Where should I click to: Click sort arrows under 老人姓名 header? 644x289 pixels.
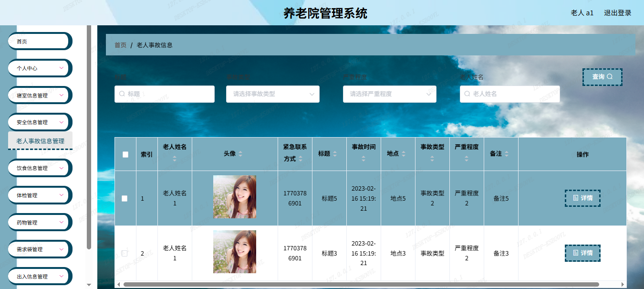[175, 159]
